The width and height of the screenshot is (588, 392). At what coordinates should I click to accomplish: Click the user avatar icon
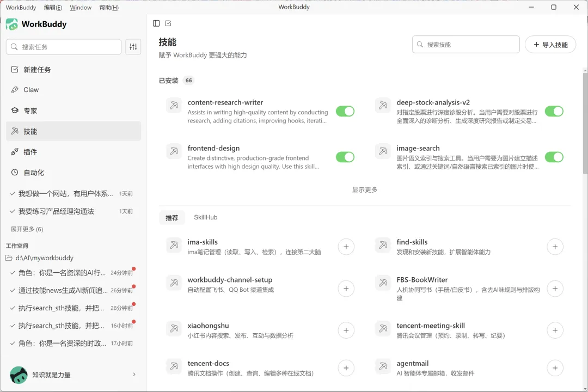pyautogui.click(x=19, y=375)
